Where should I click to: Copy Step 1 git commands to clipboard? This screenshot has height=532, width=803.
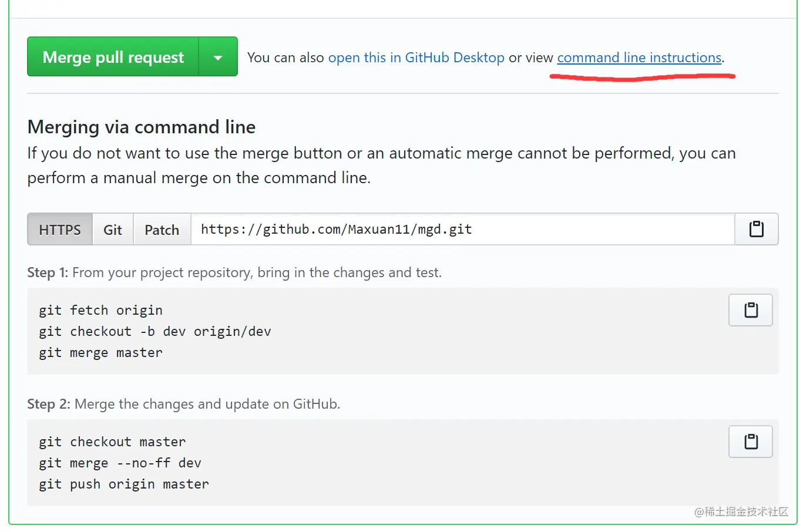click(x=750, y=310)
